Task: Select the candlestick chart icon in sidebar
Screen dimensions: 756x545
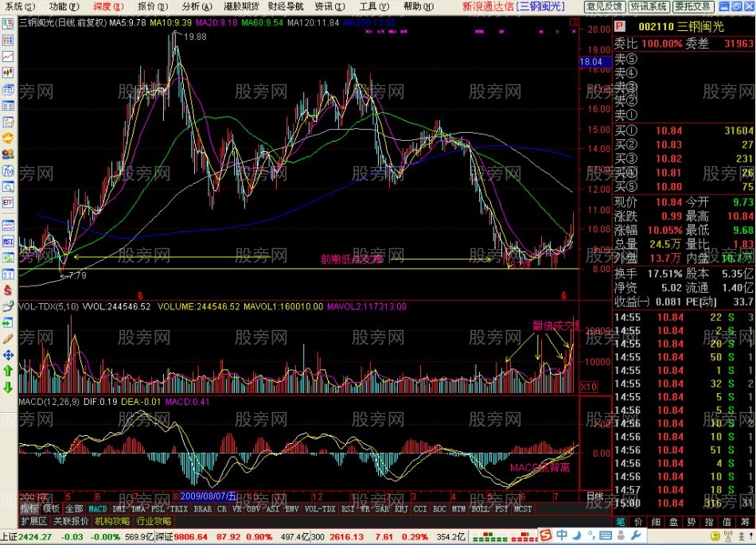Action: click(x=8, y=72)
